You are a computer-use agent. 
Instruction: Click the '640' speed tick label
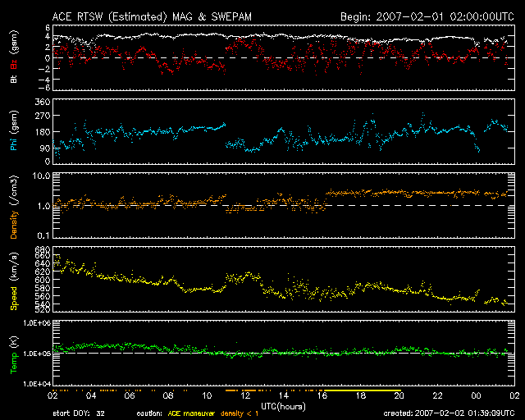click(x=43, y=263)
